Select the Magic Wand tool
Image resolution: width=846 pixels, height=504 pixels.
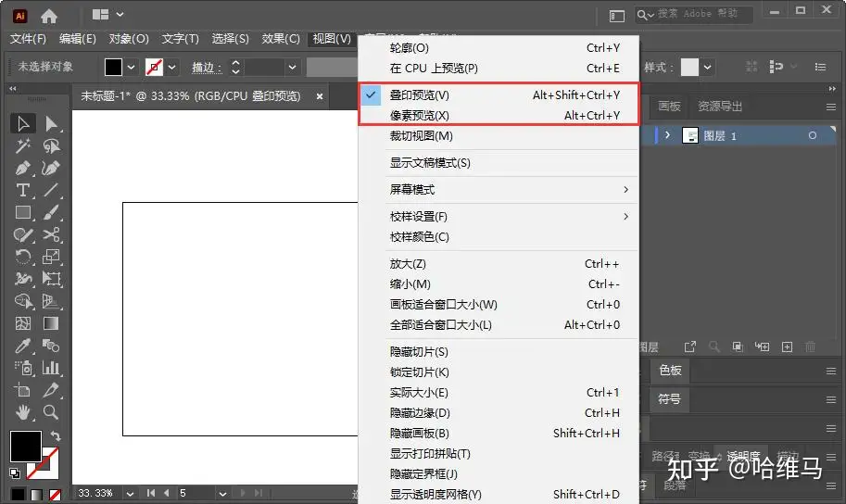click(x=22, y=145)
